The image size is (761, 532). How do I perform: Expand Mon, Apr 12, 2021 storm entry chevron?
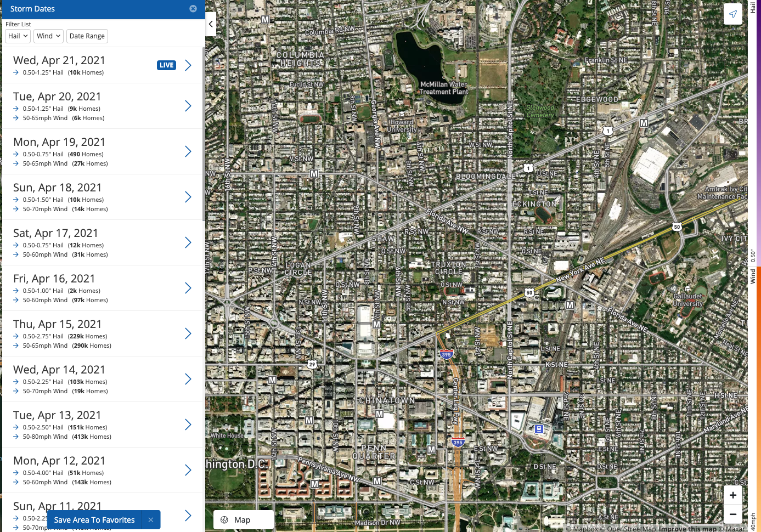188,470
